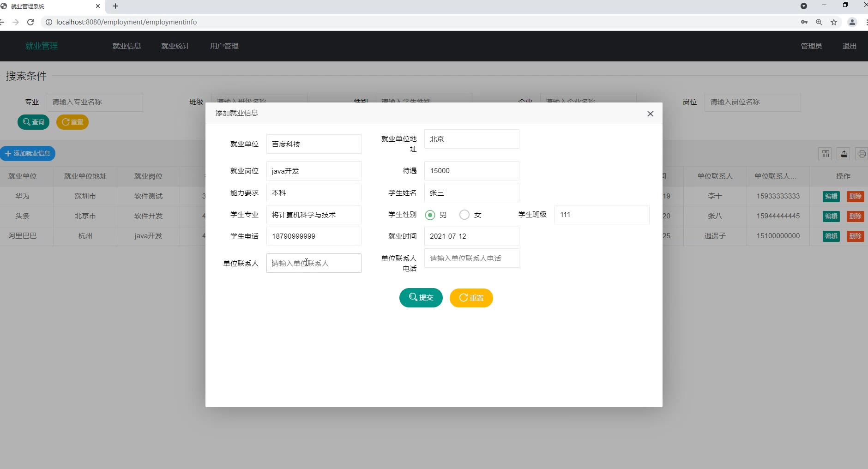Open the browser profile avatar icon
Screen dimensions: 868x469
click(x=852, y=22)
